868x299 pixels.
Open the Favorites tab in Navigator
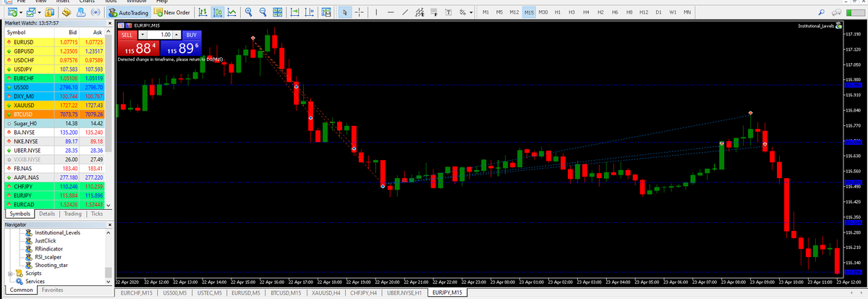(x=52, y=290)
